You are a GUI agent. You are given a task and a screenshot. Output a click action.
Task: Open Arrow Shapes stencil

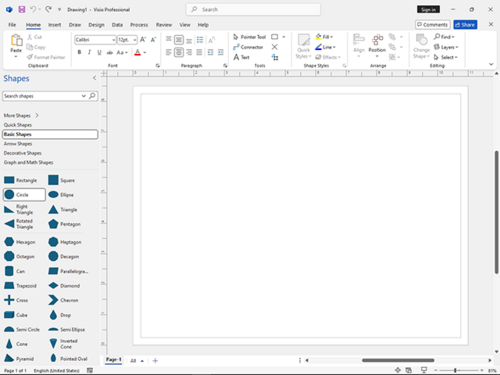[x=18, y=144]
